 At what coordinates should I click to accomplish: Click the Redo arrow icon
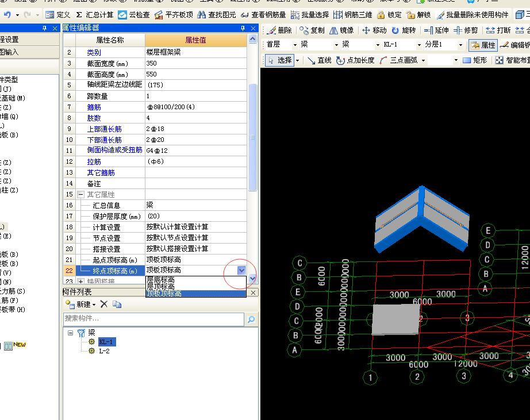coord(28,14)
